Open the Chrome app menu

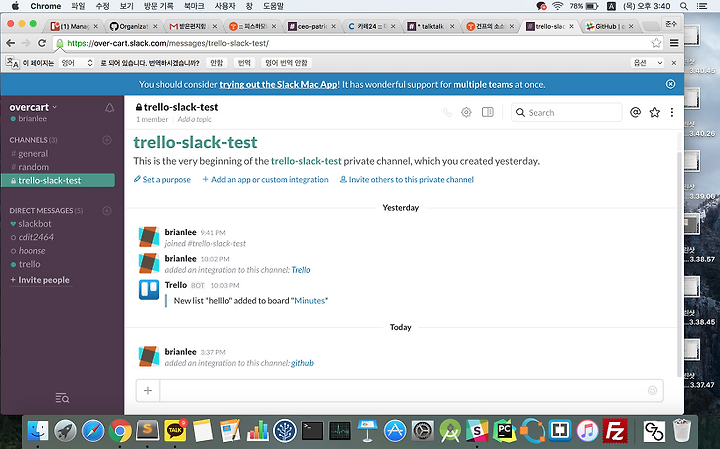(x=45, y=6)
